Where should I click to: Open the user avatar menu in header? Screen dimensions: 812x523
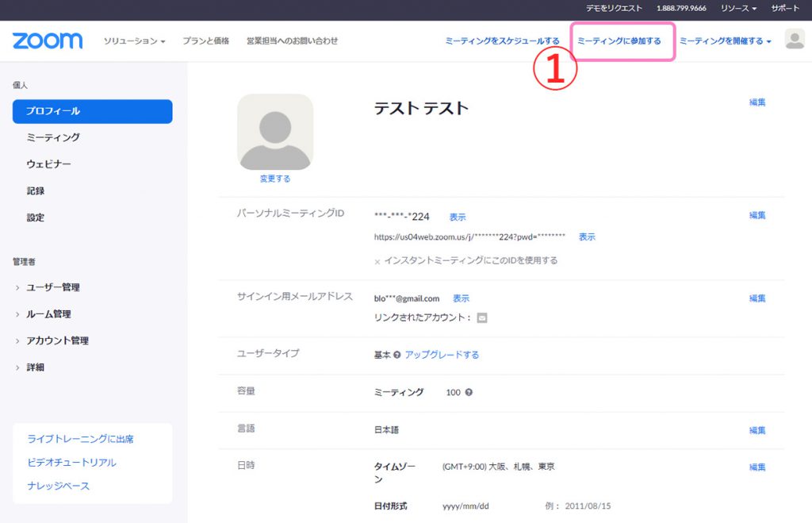click(x=795, y=40)
